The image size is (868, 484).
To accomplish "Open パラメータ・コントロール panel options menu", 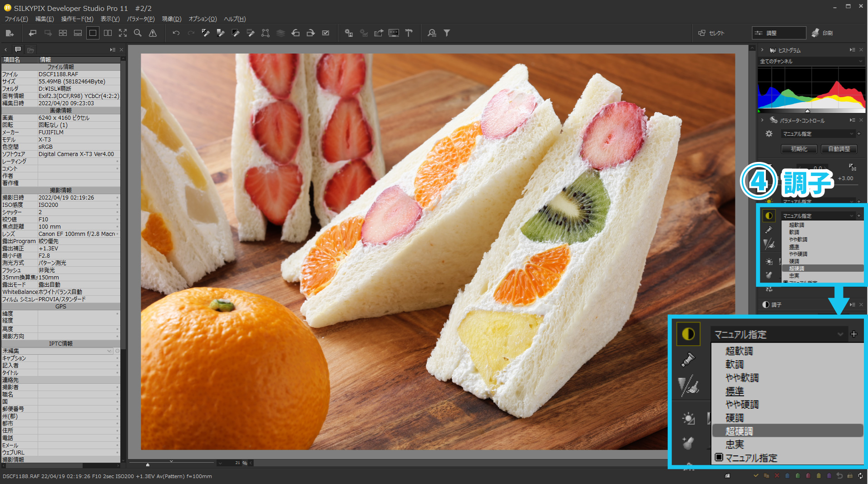I will [x=852, y=120].
